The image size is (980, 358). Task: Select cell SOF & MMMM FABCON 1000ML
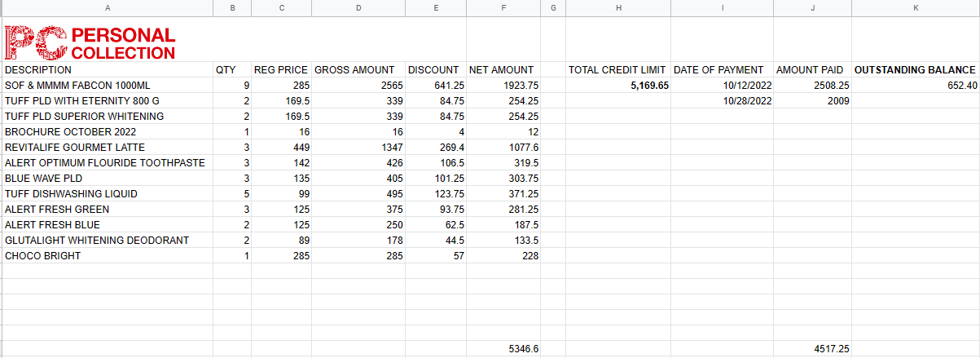click(107, 86)
